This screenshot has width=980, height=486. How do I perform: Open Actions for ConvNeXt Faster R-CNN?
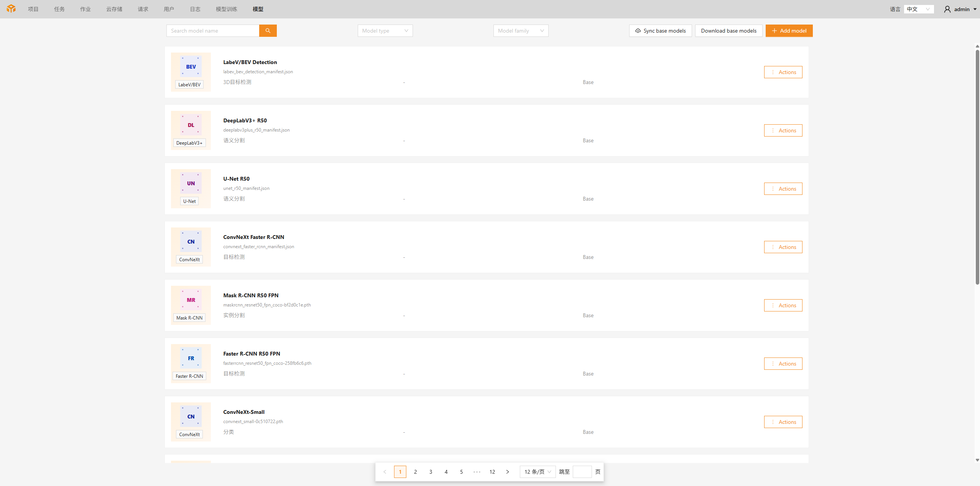[783, 247]
